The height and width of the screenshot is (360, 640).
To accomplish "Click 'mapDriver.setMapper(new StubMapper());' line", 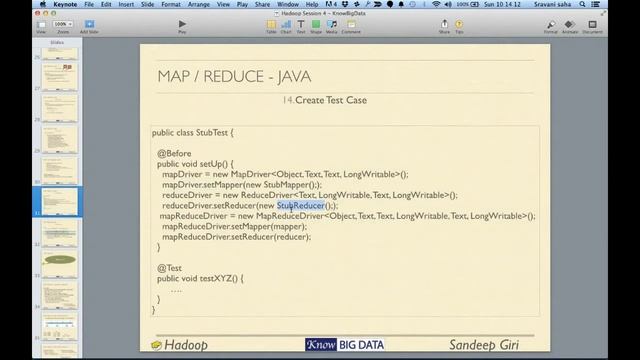I will (x=242, y=185).
